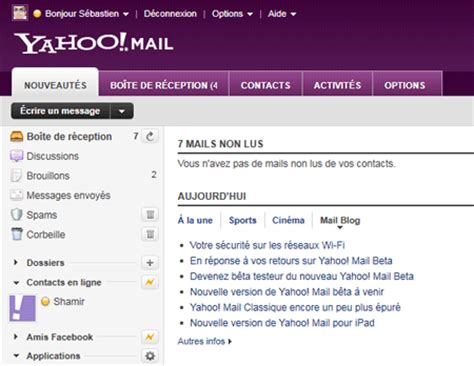
Task: Open Applications settings gear icon
Action: [150, 356]
